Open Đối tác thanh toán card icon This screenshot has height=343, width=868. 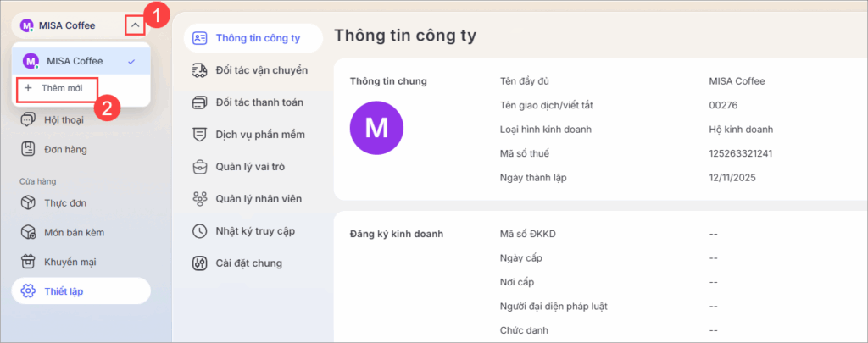tap(200, 102)
